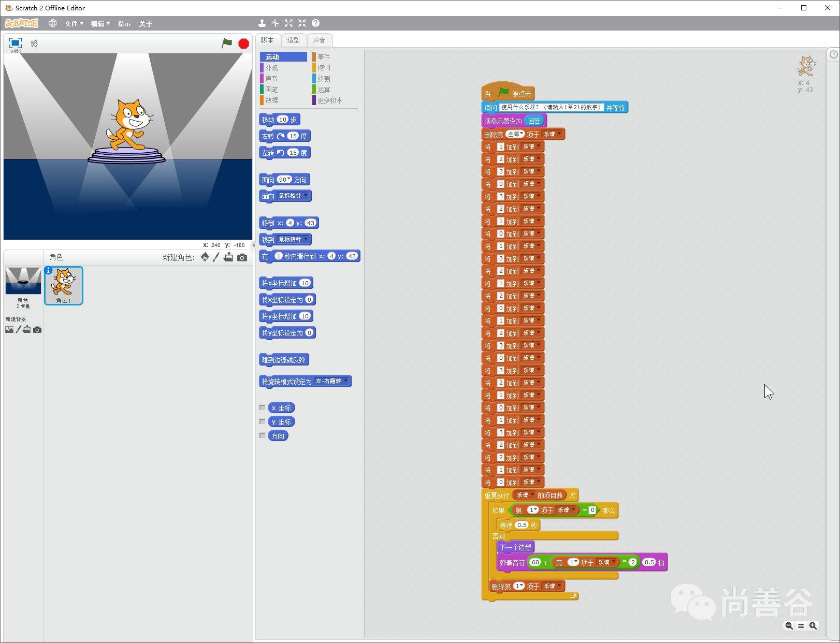Upload a sprite from file
Image resolution: width=840 pixels, height=643 pixels.
coord(228,257)
